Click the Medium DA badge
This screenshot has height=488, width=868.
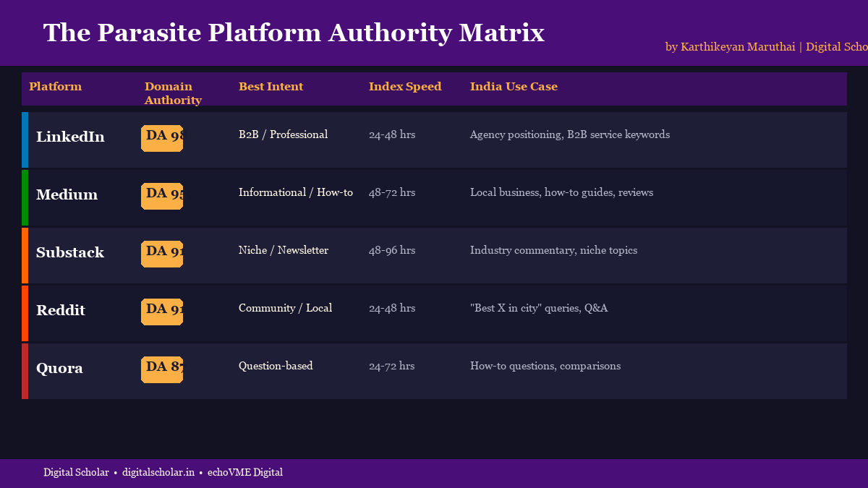click(x=162, y=196)
